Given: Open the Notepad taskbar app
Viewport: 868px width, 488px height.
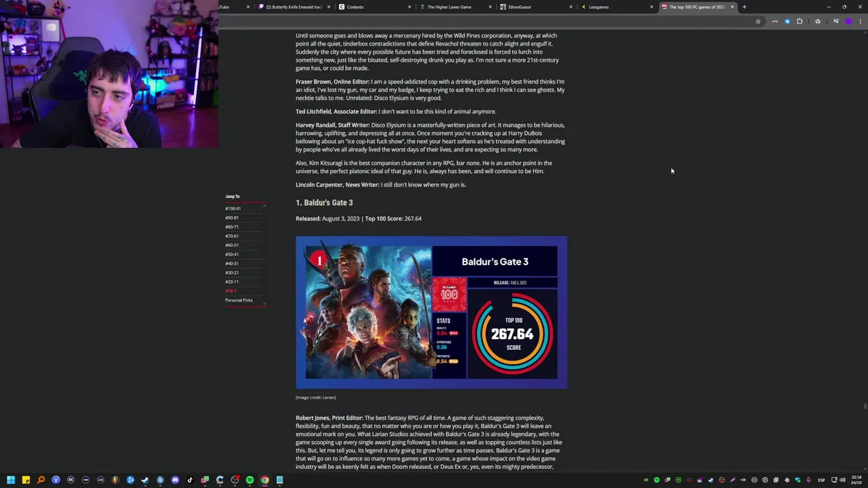Looking at the screenshot, I should (x=279, y=480).
